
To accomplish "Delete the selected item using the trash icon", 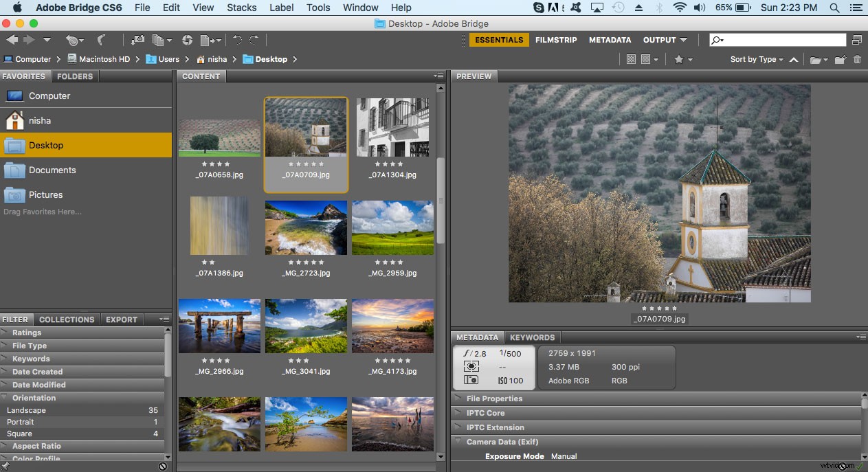I will [x=858, y=59].
